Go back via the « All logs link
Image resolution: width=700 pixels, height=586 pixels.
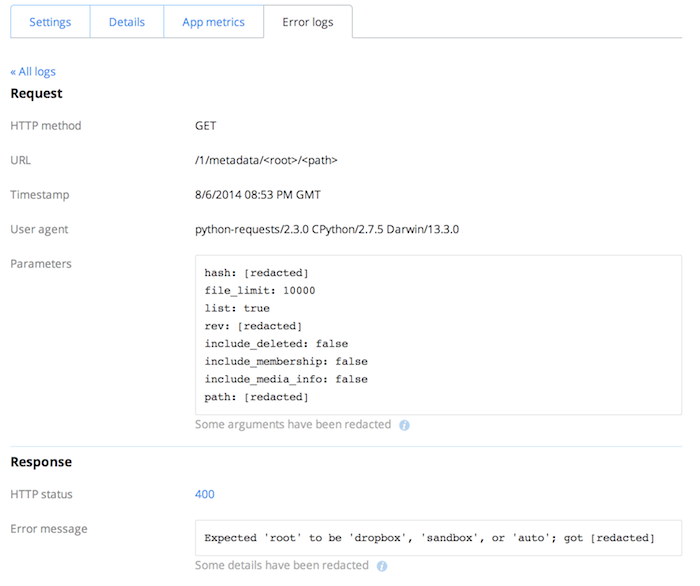pyautogui.click(x=33, y=72)
